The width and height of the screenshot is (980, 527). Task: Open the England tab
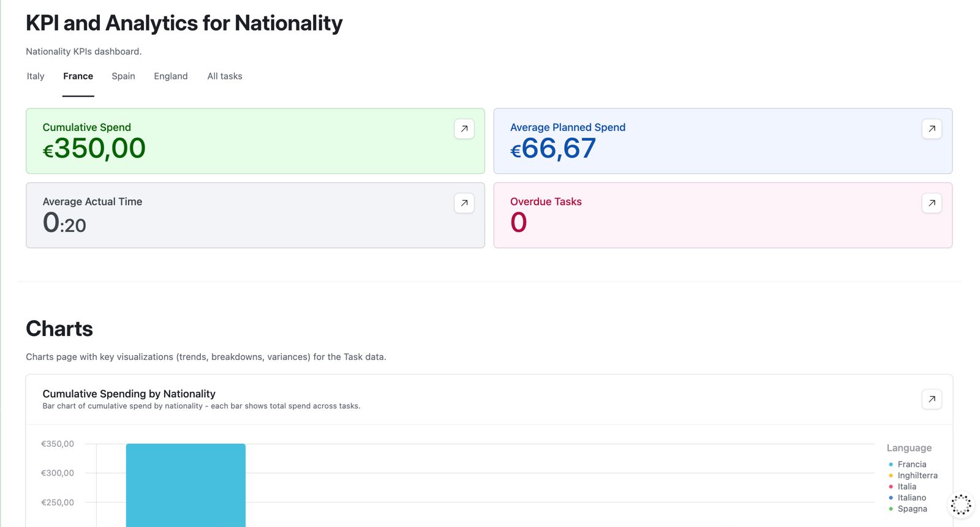(x=171, y=77)
